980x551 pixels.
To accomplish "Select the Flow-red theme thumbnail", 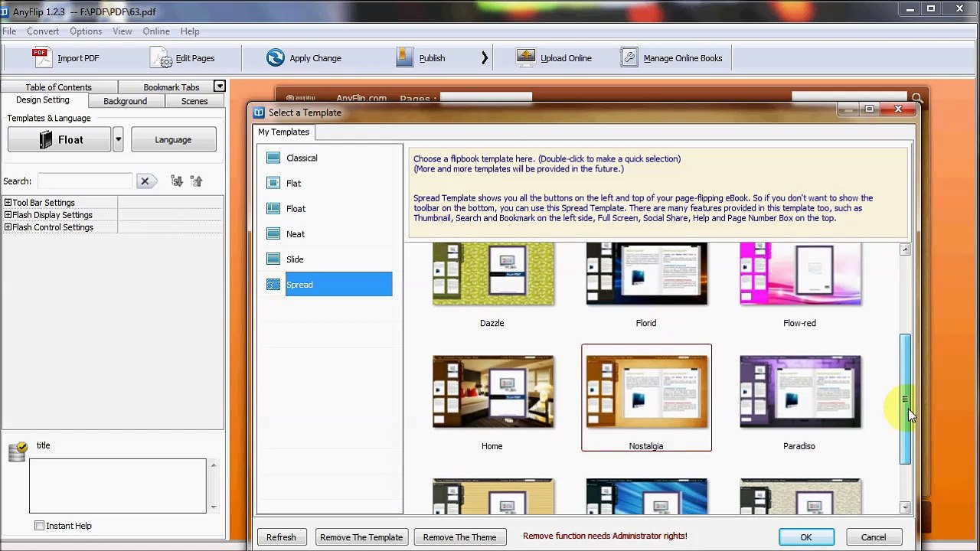I will pyautogui.click(x=800, y=274).
